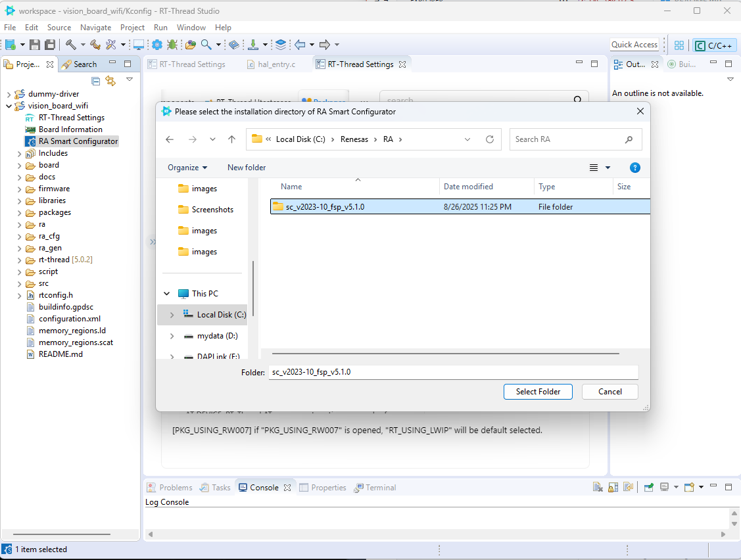Refresh the folder dialog address path
The width and height of the screenshot is (741, 560).
pyautogui.click(x=489, y=139)
